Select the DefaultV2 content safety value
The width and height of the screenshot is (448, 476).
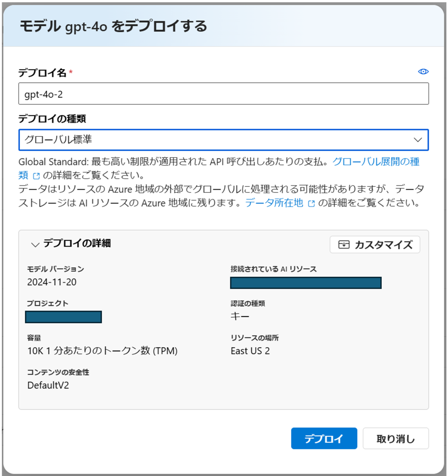pyautogui.click(x=48, y=385)
